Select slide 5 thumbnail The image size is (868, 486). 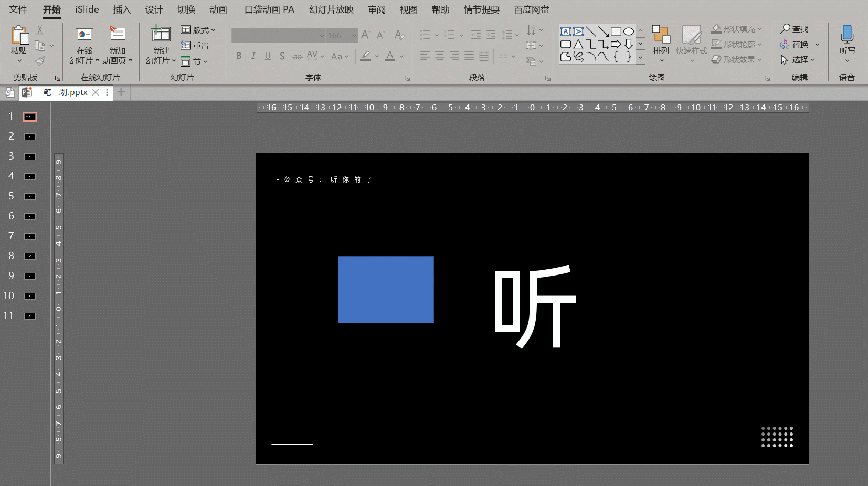29,196
